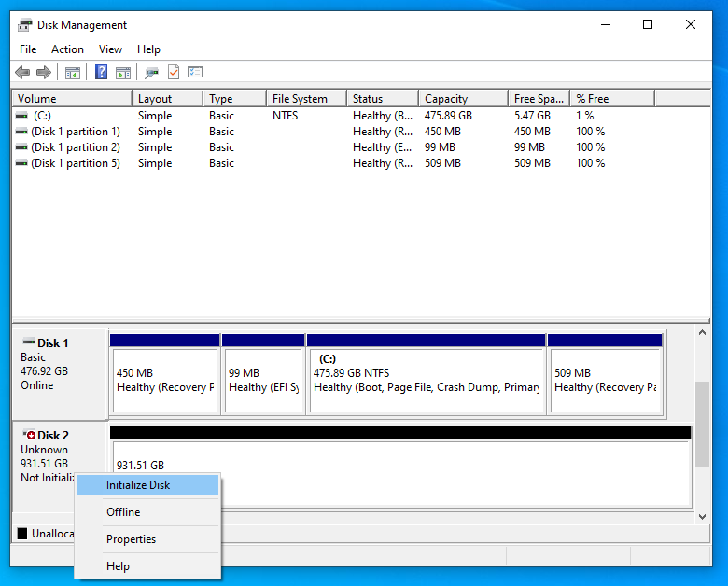Screen dimensions: 728x586
Task: Sort by the Free Space column header
Action: pos(539,98)
